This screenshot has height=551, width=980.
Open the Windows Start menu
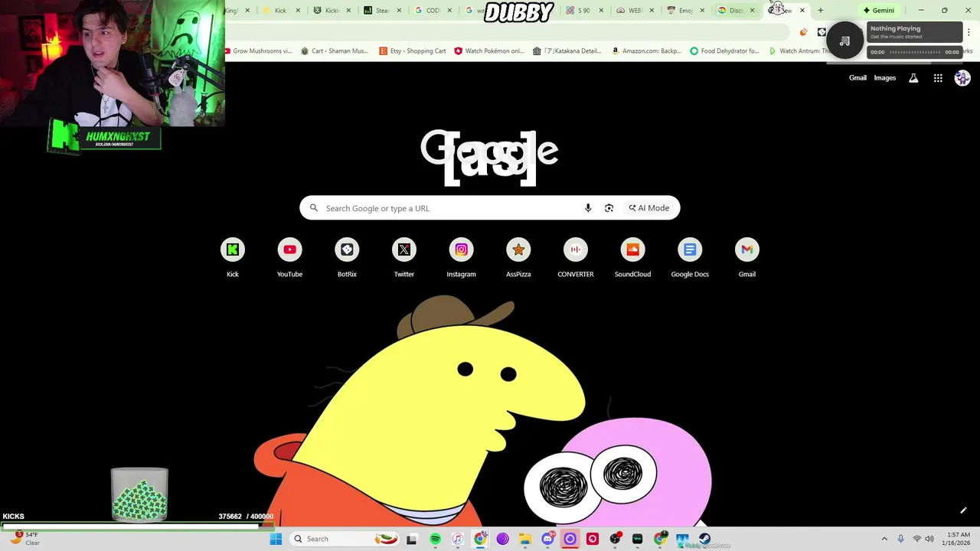[x=276, y=539]
